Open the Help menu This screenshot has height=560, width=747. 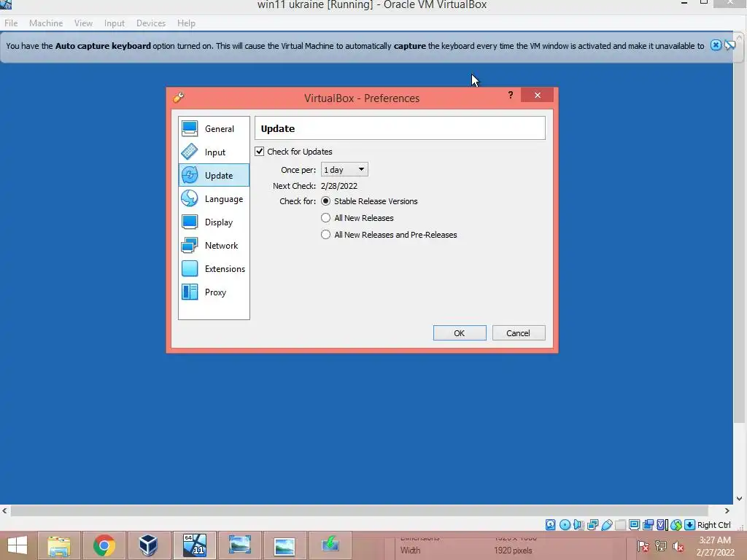pos(186,23)
